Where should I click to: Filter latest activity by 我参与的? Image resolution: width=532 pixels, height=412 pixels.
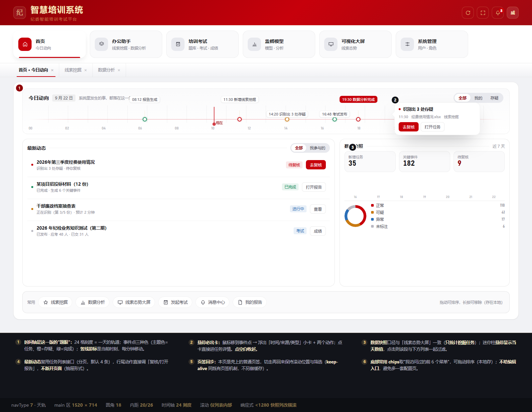pos(318,148)
